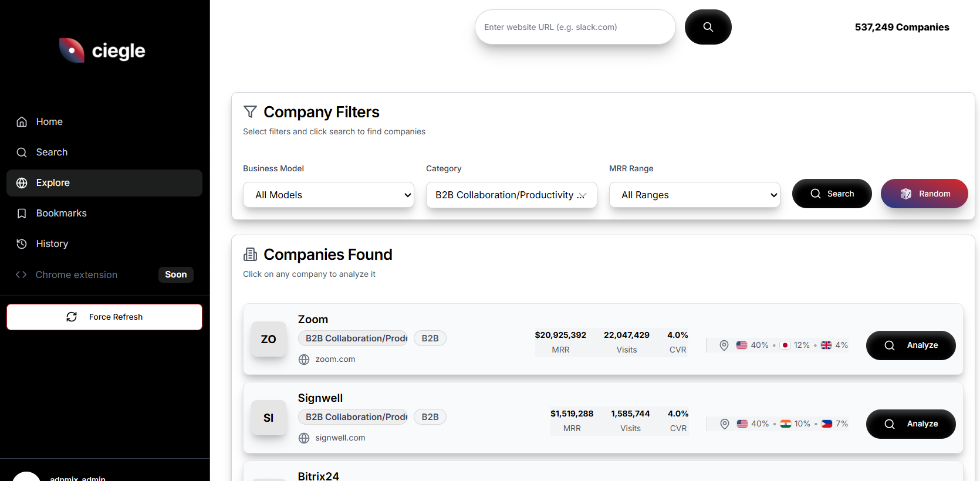Click the globe icon next to zoom.com

(x=304, y=360)
